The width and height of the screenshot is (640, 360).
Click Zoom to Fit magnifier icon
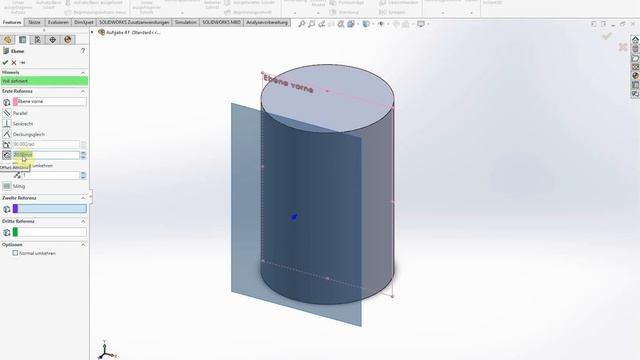pyautogui.click(x=302, y=24)
